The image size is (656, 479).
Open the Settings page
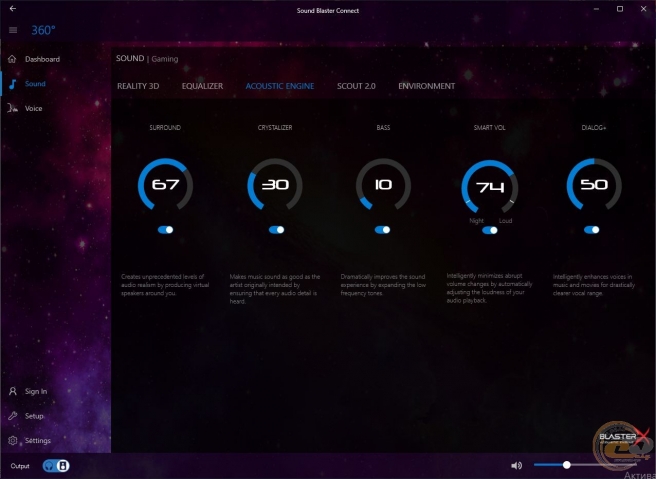point(38,441)
